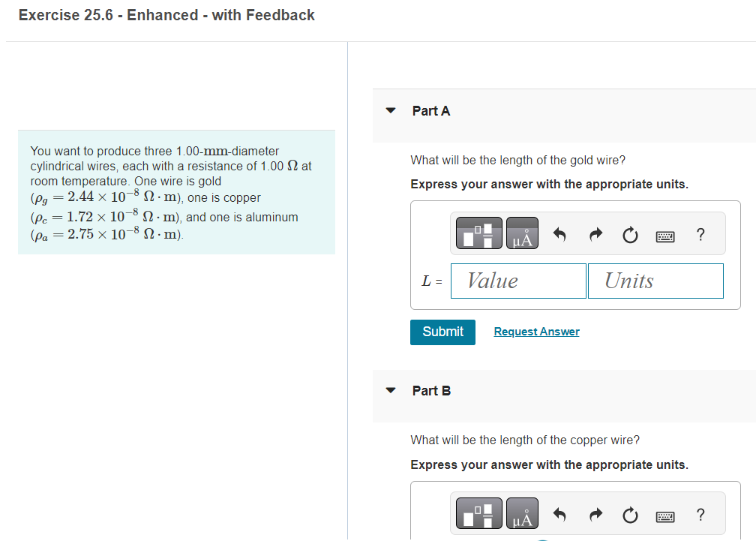The image size is (756, 541).
Task: Open help question mark in Part A
Action: [x=700, y=235]
